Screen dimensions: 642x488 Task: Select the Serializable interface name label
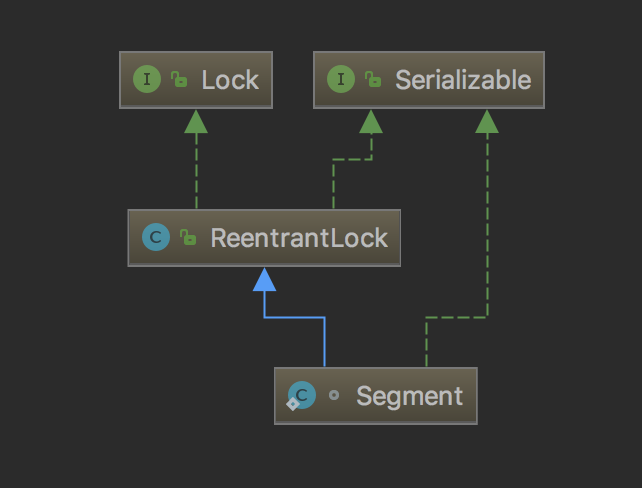coord(462,80)
